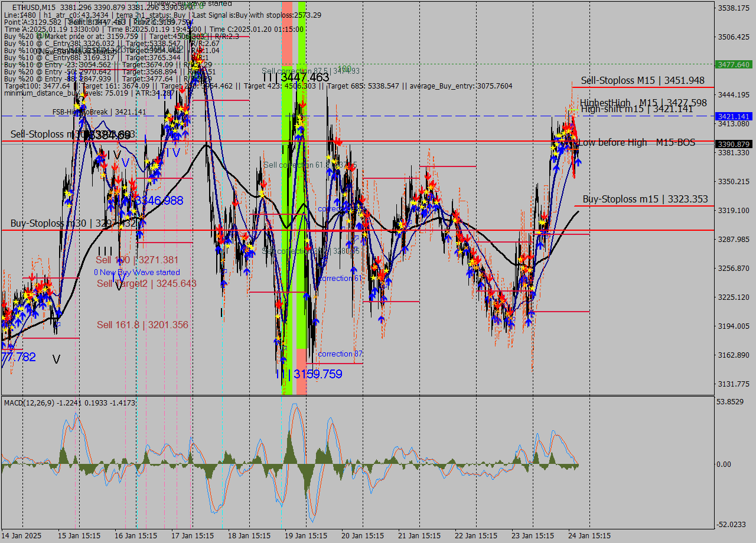Viewport: 756px width, 543px height.
Task: Click the '23 Jan 15:15' time label
Action: pos(533,536)
